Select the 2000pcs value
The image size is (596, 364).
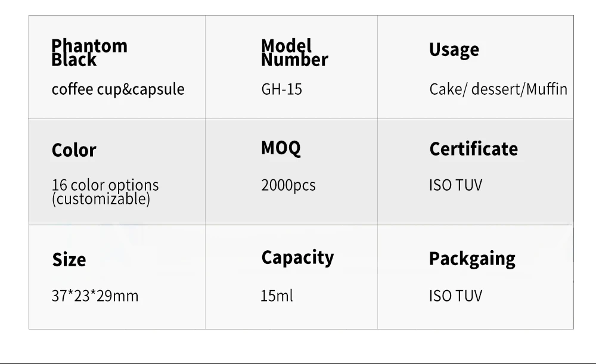pos(288,185)
